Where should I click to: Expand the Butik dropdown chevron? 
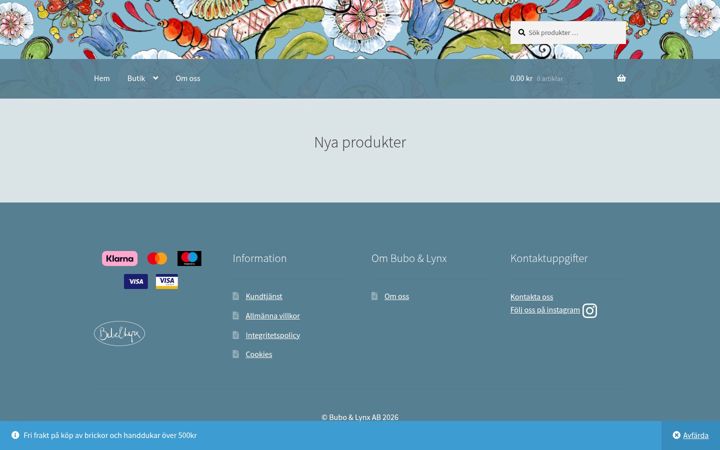click(156, 78)
